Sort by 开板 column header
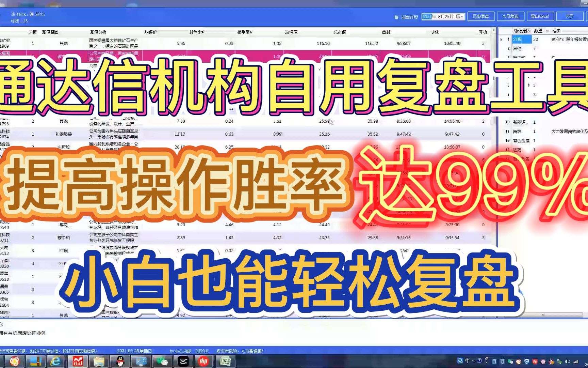The image size is (588, 368). (483, 32)
